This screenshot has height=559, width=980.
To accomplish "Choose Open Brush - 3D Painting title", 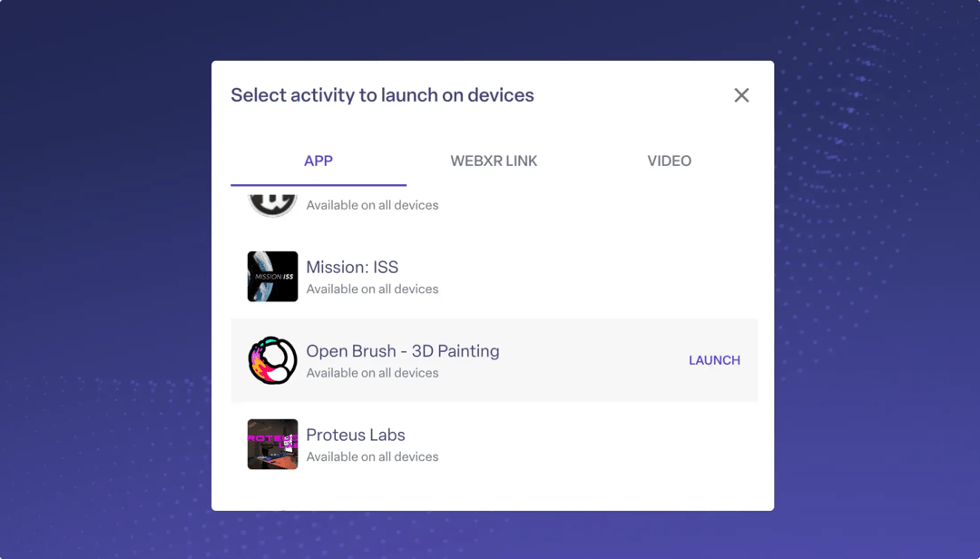I will point(402,351).
